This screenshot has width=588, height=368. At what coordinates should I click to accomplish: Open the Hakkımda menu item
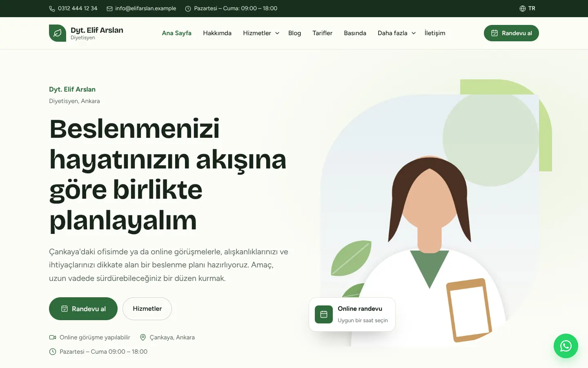click(x=217, y=33)
